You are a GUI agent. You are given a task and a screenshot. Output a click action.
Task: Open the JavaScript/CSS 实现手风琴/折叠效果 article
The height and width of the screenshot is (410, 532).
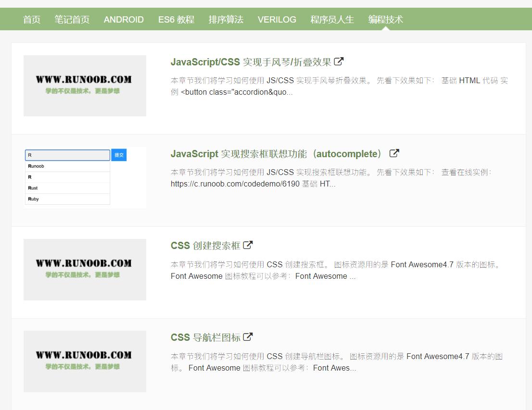coord(249,62)
